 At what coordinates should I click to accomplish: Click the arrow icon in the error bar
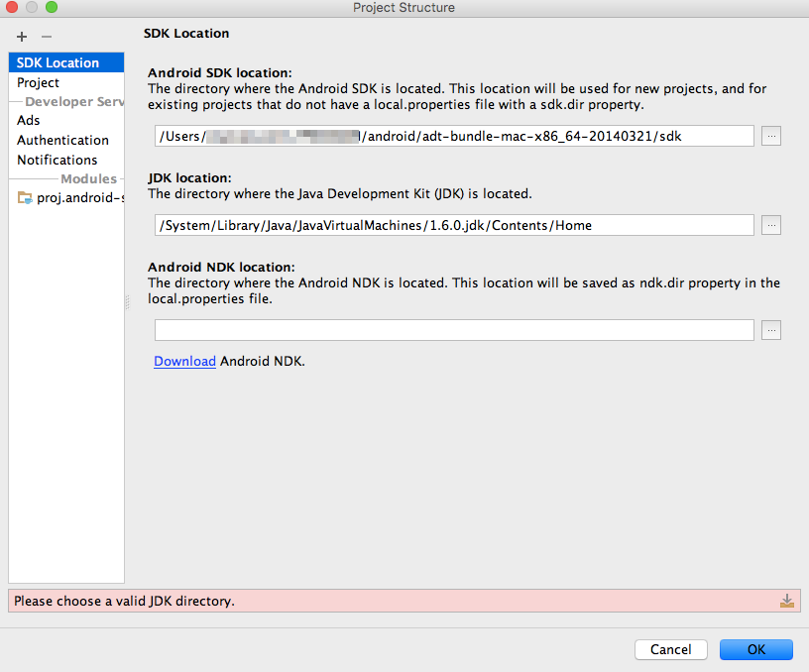[x=787, y=601]
